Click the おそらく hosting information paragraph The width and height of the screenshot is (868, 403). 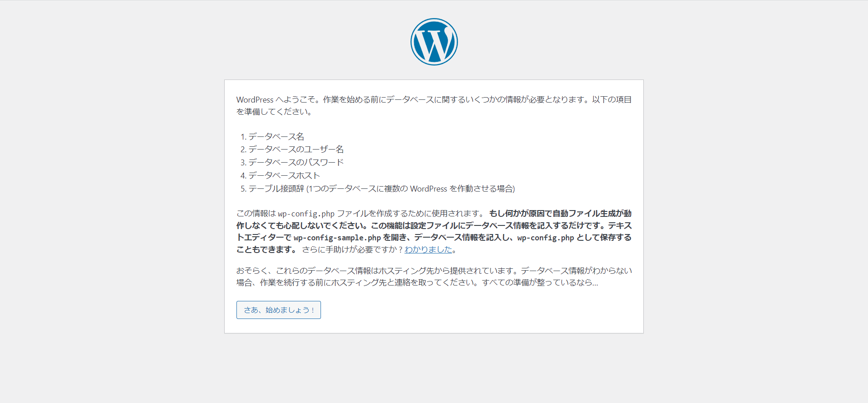434,276
